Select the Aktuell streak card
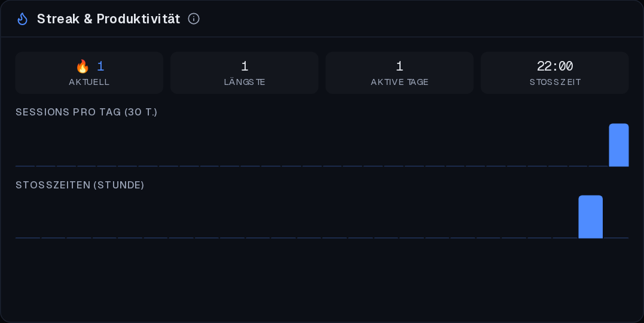Viewport: 644px width, 323px height. click(89, 73)
